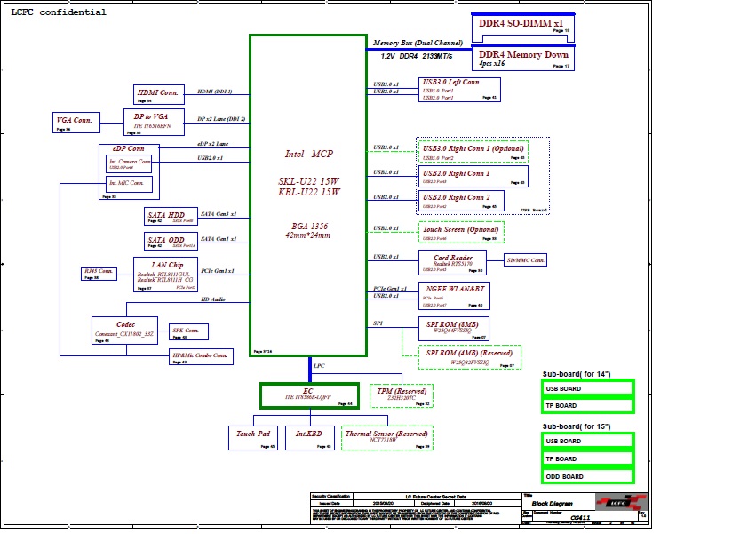Click the "Touch Screen (Optional)" block
756x534 pixels.
(461, 233)
